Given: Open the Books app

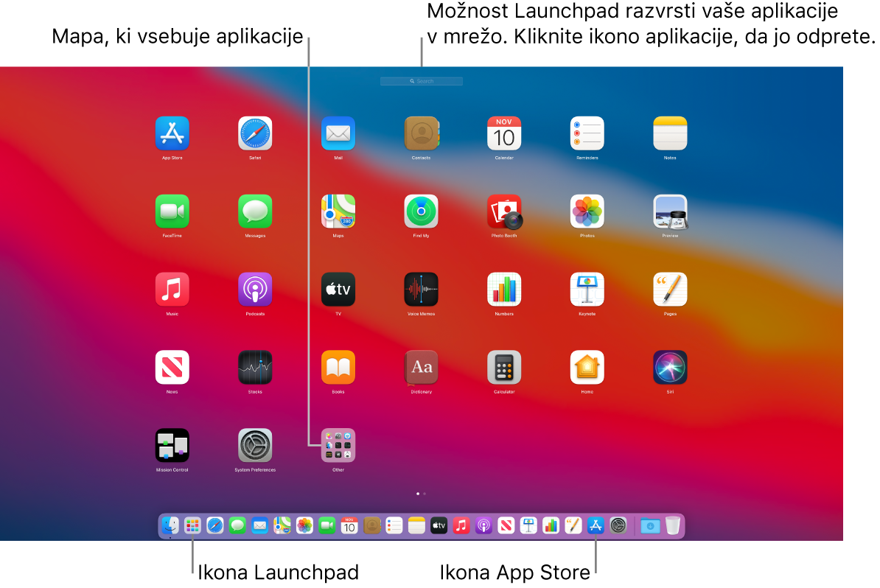Looking at the screenshot, I should (338, 368).
